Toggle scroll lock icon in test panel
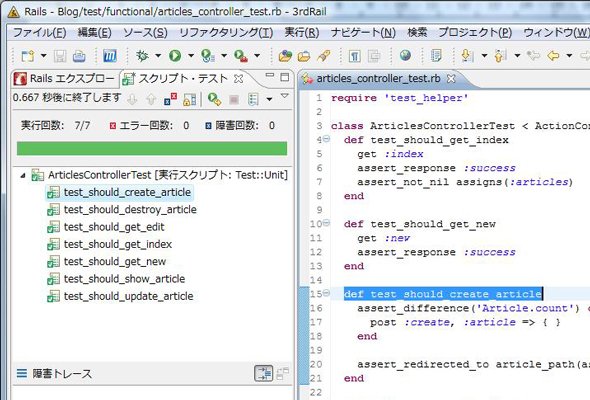The height and width of the screenshot is (400, 590). pyautogui.click(x=190, y=100)
